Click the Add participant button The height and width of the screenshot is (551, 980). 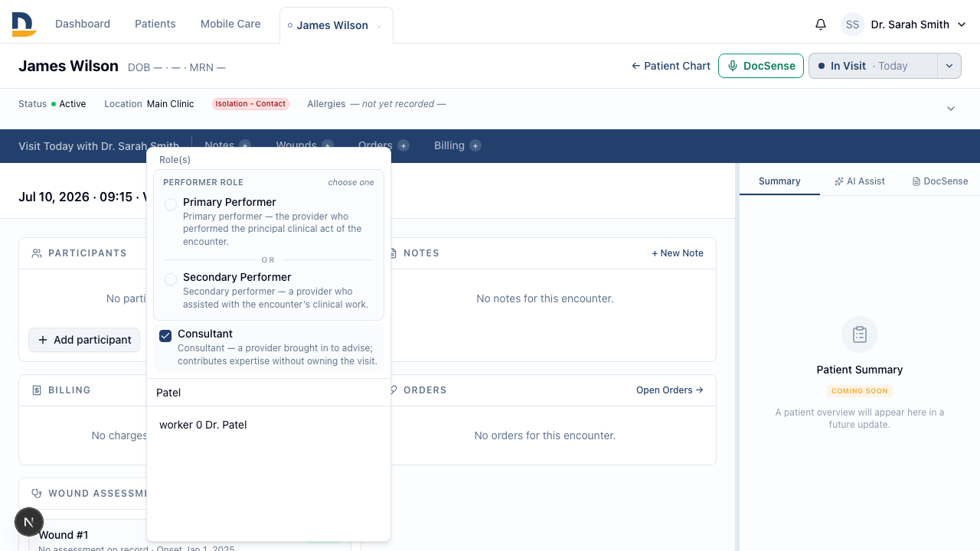84,340
